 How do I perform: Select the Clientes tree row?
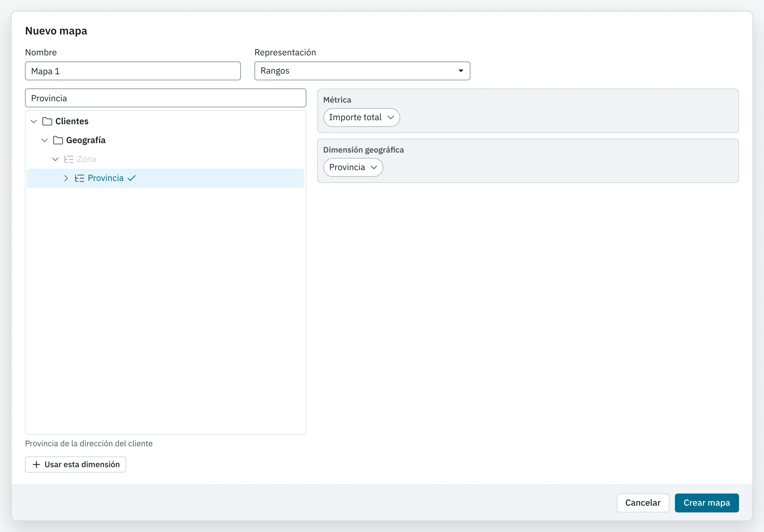(x=166, y=121)
